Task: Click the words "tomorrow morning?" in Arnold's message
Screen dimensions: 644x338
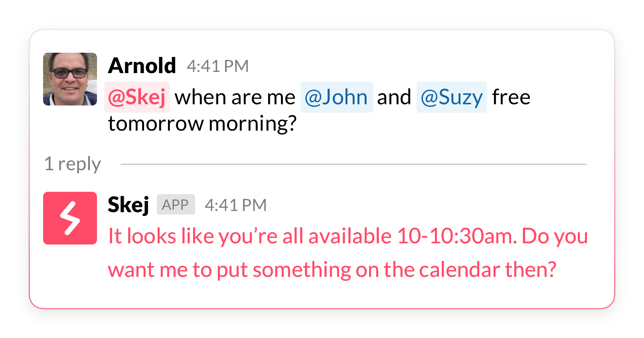Action: [202, 123]
